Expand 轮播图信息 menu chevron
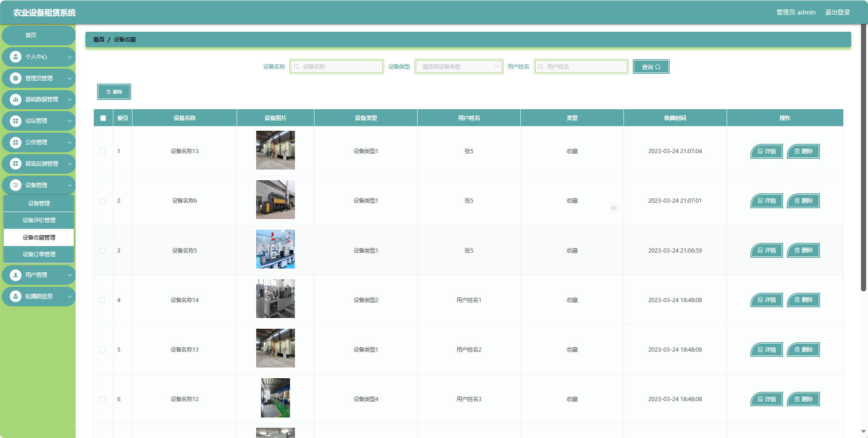This screenshot has height=438, width=868. point(70,297)
